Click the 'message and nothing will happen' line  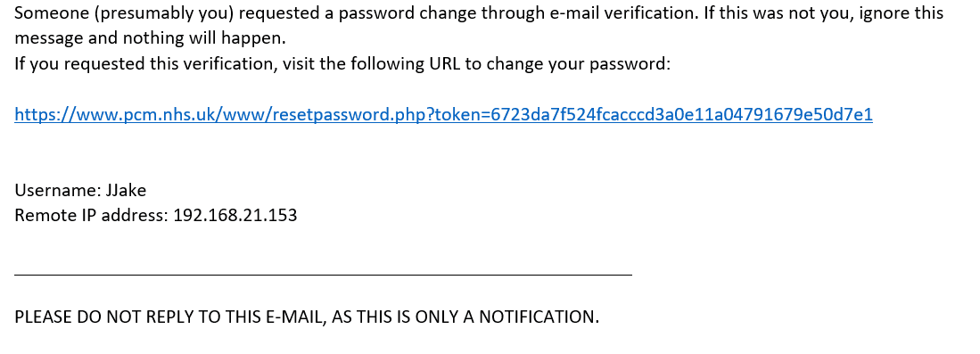tap(150, 38)
